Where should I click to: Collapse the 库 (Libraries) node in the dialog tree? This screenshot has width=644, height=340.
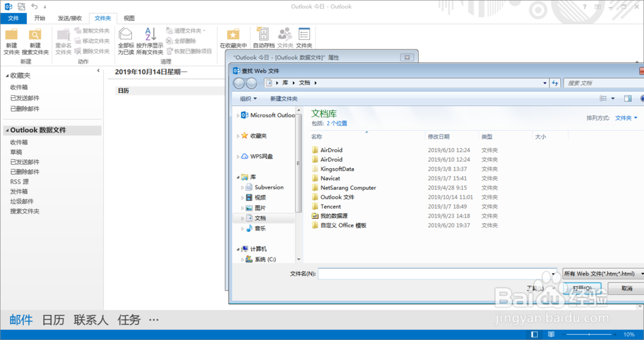pos(238,177)
